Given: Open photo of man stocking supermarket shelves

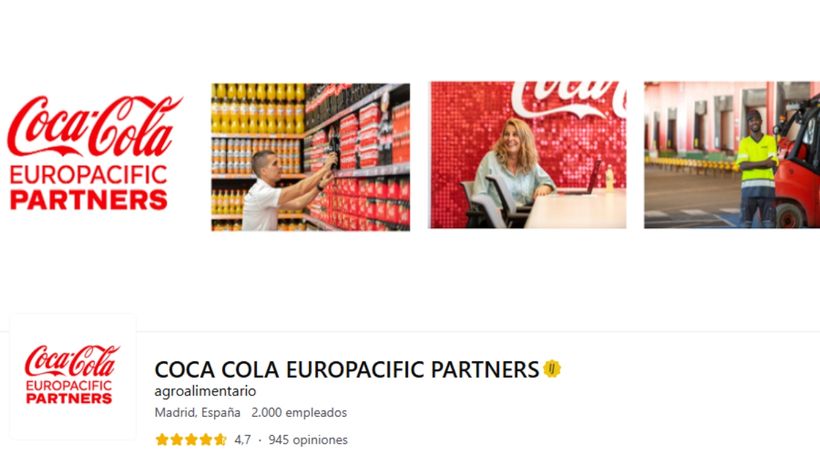Looking at the screenshot, I should [x=311, y=157].
